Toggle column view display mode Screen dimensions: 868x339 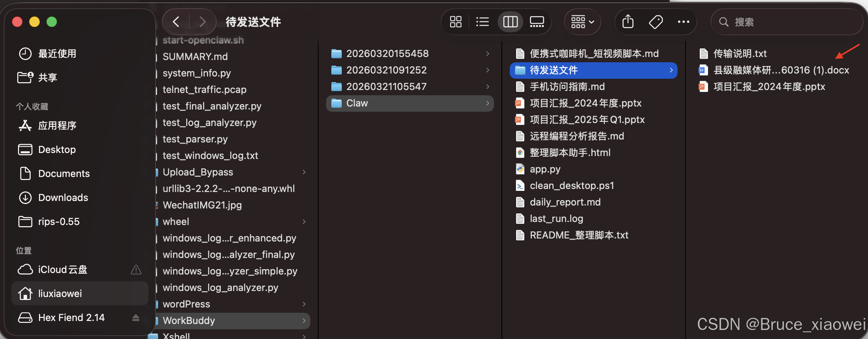(x=510, y=22)
